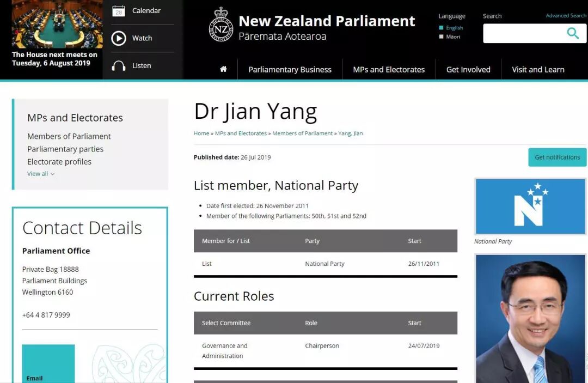
Task: Click the 'Current Roles' heading
Action: coord(234,296)
